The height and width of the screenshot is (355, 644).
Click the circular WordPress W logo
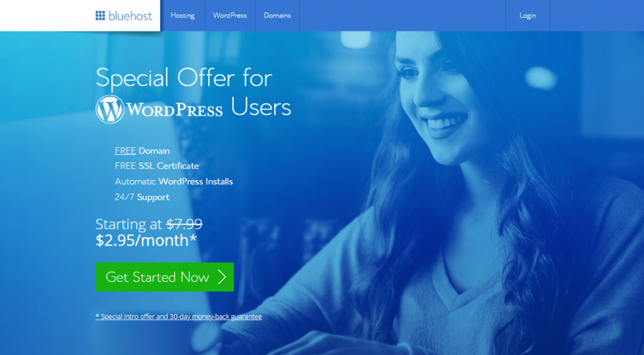109,110
